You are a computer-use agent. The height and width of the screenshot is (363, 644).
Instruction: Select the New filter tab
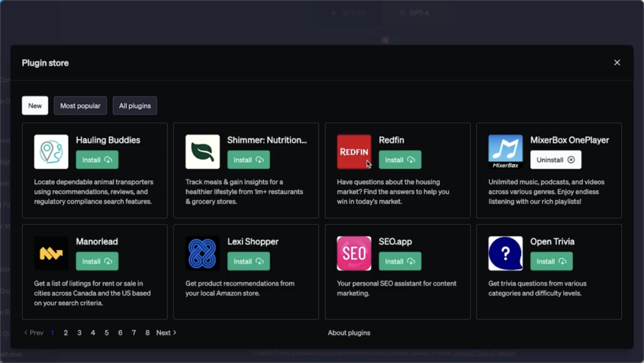click(x=35, y=106)
